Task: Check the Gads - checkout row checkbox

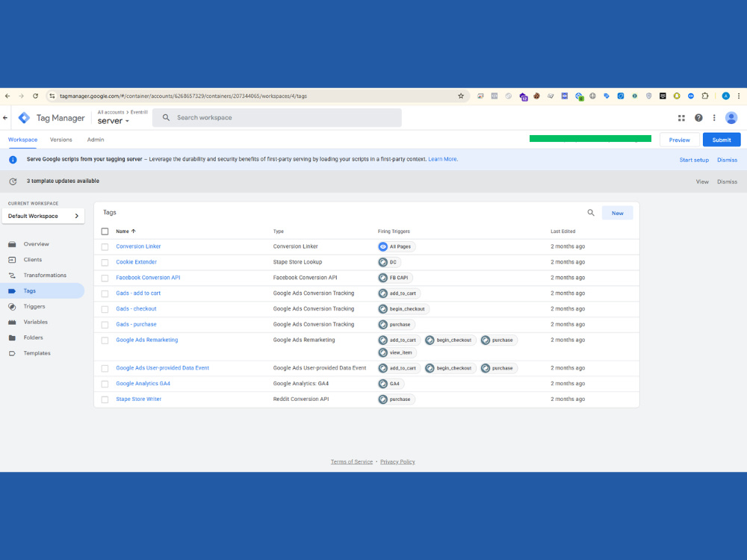Action: [105, 309]
